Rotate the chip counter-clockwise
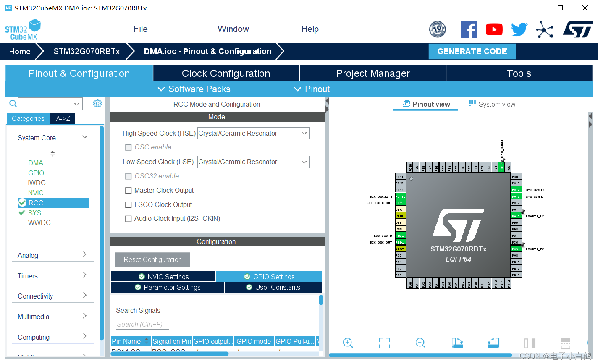598x364 pixels. (x=494, y=343)
